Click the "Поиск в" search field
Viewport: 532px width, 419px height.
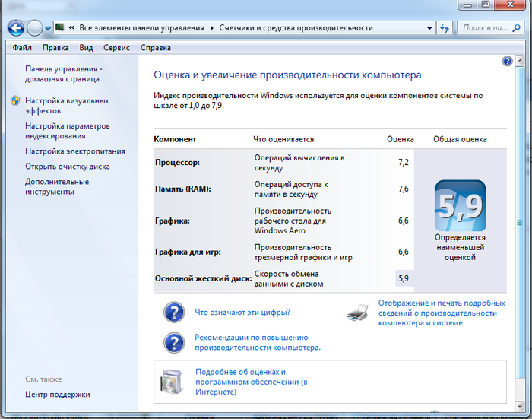point(483,28)
